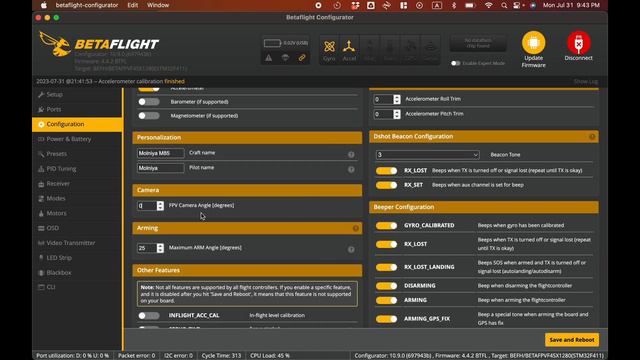Toggle Magnetometer (if supported) switch
640x360 pixels.
tap(149, 116)
